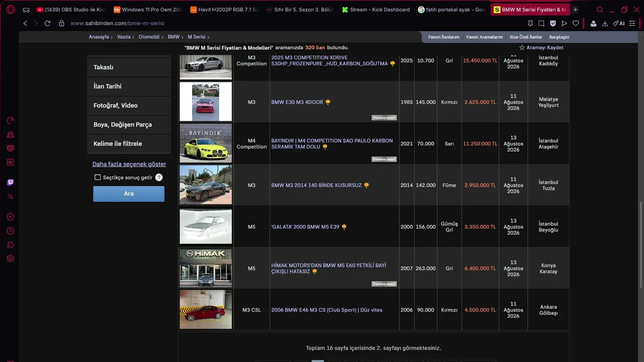
Task: Reload the sahibinden page
Action: click(x=47, y=23)
